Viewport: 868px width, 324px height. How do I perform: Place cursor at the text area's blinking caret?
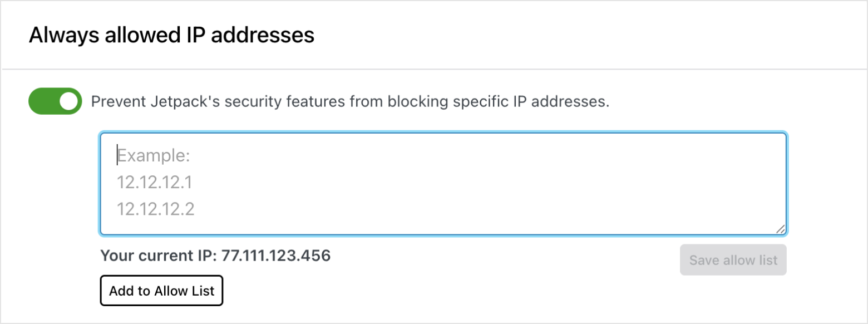(117, 156)
